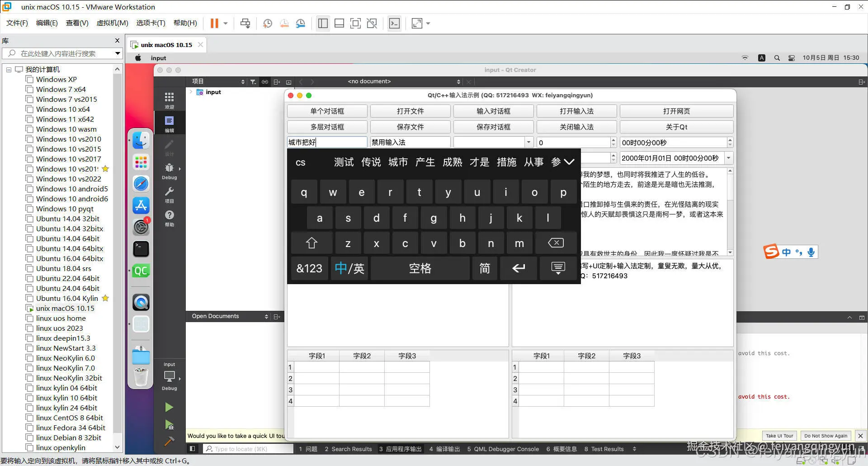This screenshot has width=868, height=466.
Task: Click the Sogou microphone voice input icon
Action: pyautogui.click(x=811, y=252)
